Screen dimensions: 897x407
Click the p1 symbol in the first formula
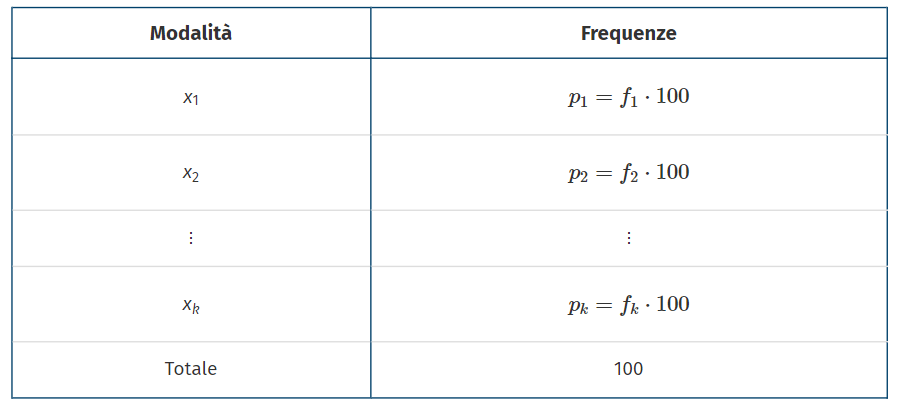[x=577, y=99]
